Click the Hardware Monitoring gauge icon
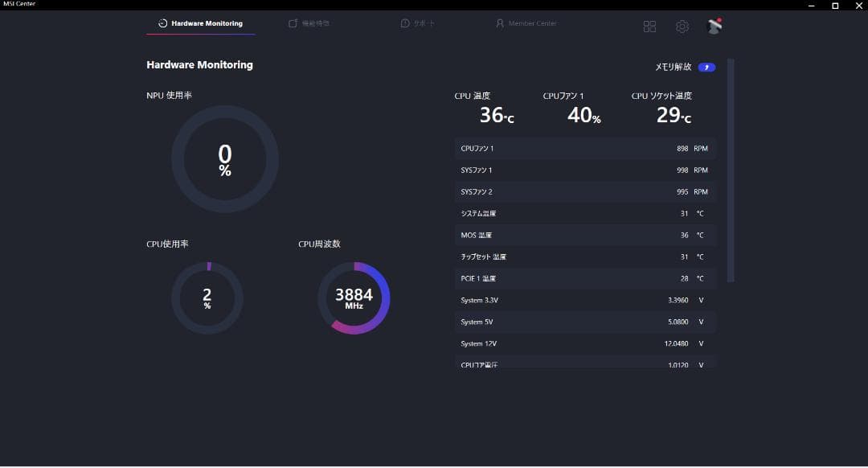 point(163,23)
